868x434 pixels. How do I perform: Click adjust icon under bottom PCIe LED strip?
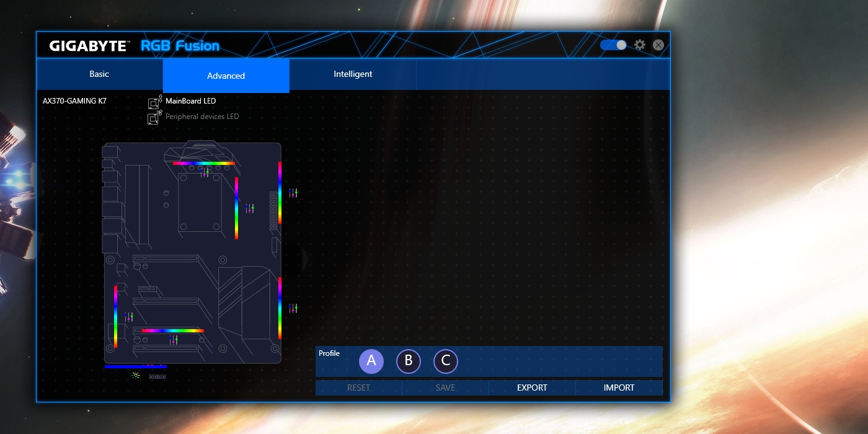[x=174, y=340]
